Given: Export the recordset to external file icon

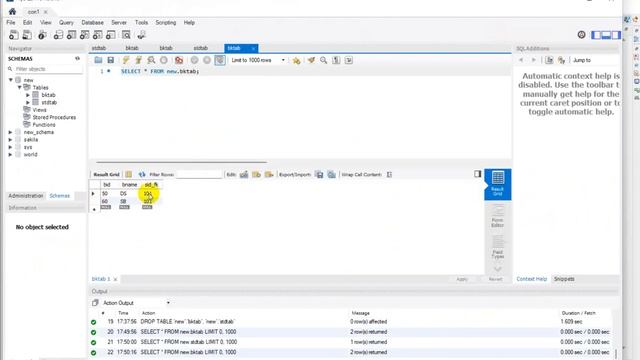Looking at the screenshot, I should point(319,174).
